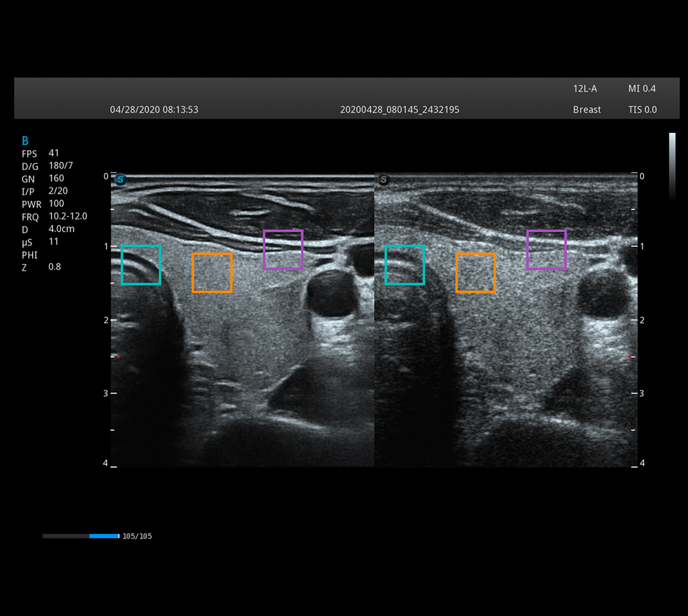Click the red focus marker on left scale
The width and height of the screenshot is (688, 616).
[118, 356]
